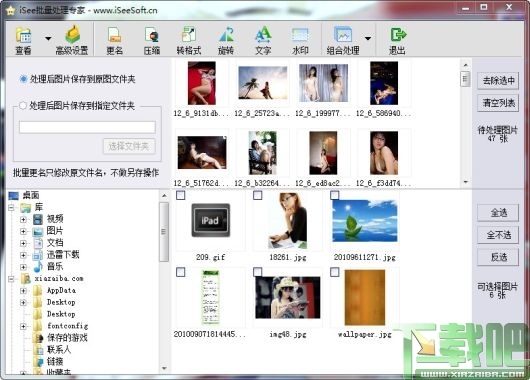Select radio 处理后图片保存到原图文件夹
Image resolution: width=530 pixels, height=380 pixels.
(x=23, y=79)
